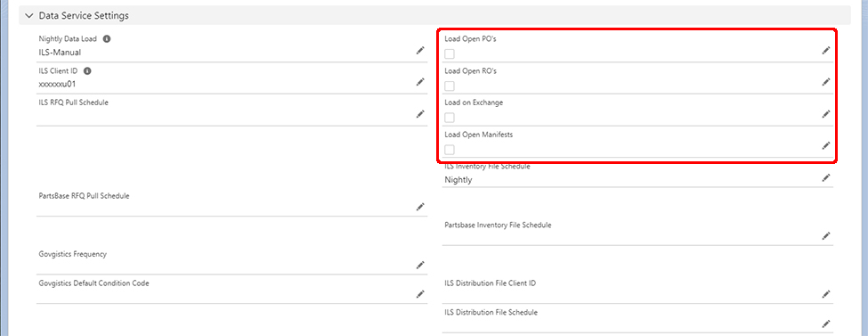This screenshot has width=868, height=336.
Task: Select the ILS-Manual value
Action: tap(60, 53)
